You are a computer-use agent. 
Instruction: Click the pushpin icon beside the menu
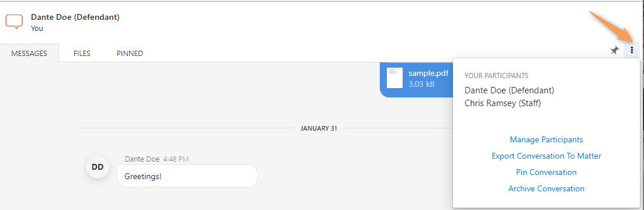pos(614,50)
